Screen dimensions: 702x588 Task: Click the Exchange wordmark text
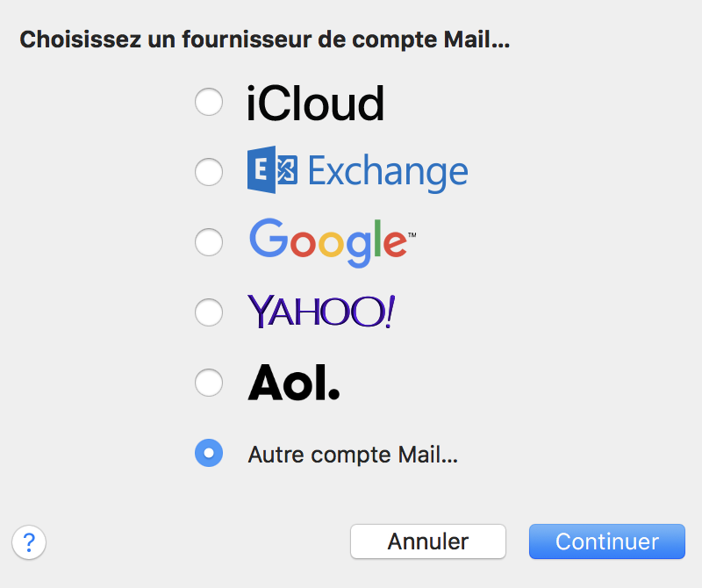[x=388, y=172]
